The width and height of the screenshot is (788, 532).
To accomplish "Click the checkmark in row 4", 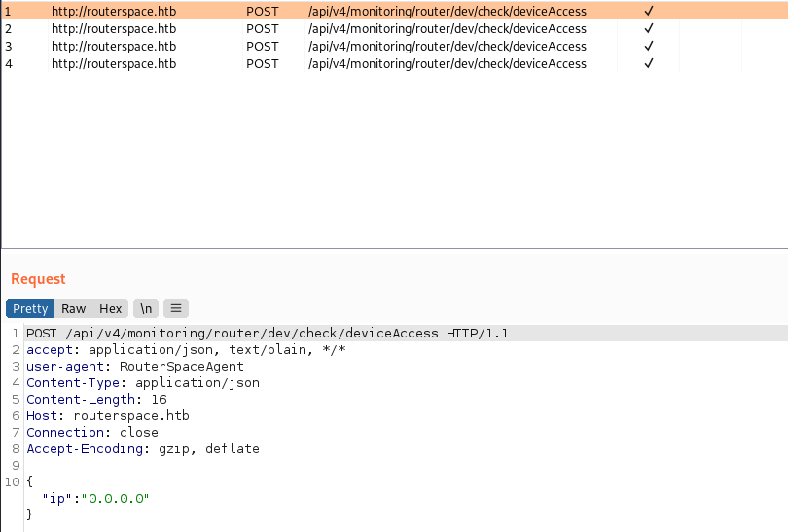I will pyautogui.click(x=649, y=63).
